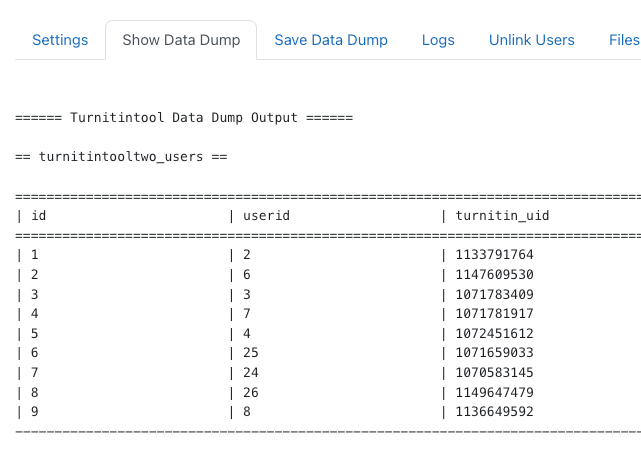Image resolution: width=641 pixels, height=455 pixels.
Task: Open the Files tab
Action: pyautogui.click(x=625, y=40)
